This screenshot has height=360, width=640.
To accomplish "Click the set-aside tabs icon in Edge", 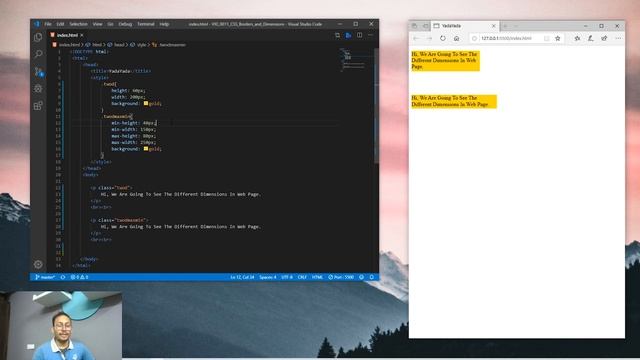I will (x=425, y=26).
